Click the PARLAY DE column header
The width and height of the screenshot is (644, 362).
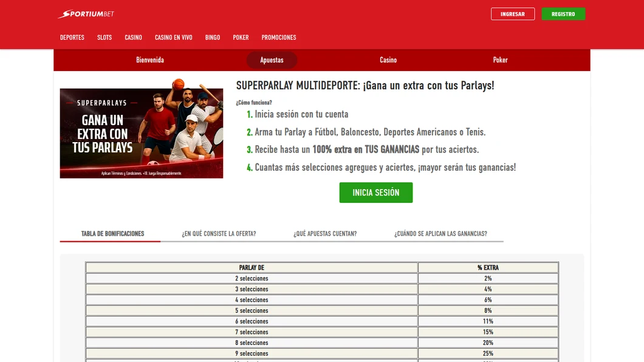[x=252, y=268]
